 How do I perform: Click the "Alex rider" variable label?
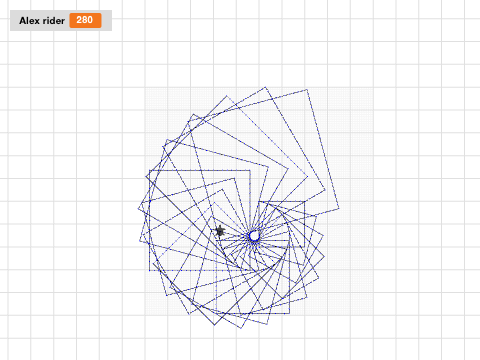[x=42, y=21]
